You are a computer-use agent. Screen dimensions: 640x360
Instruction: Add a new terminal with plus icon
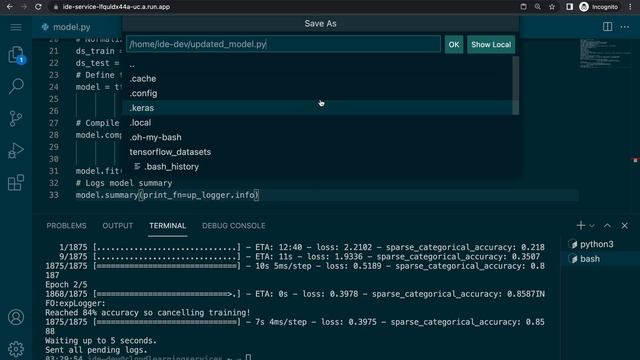coord(580,225)
